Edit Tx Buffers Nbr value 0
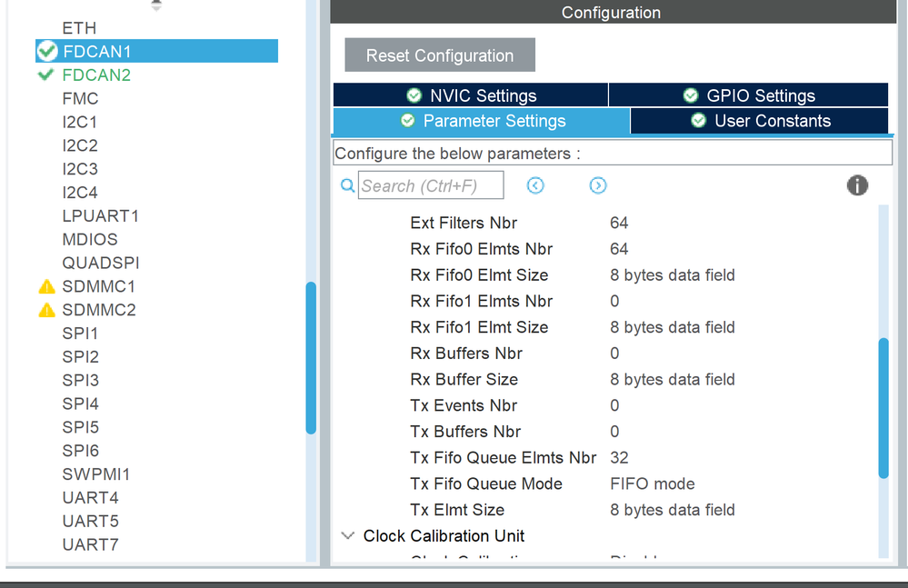 [x=614, y=431]
